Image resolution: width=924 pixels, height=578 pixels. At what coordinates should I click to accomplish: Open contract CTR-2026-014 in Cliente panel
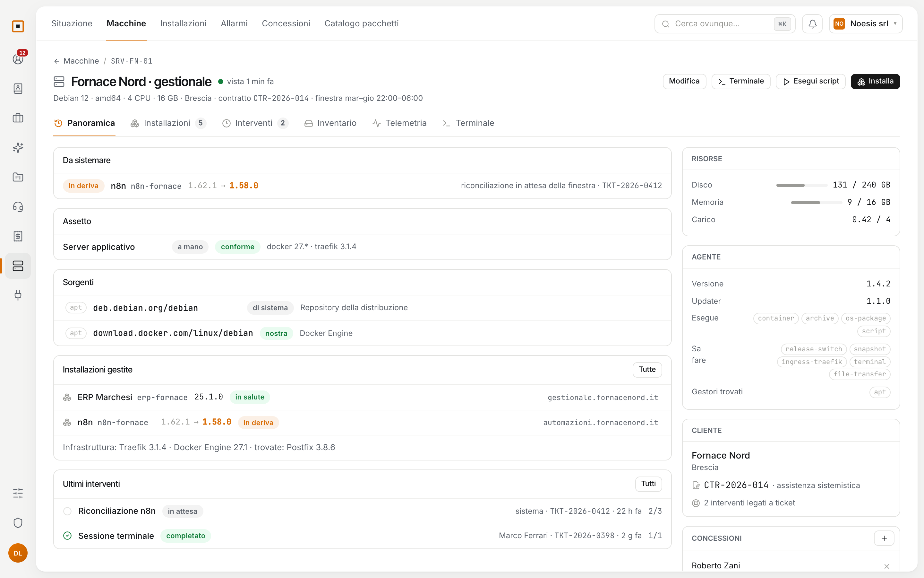click(736, 485)
